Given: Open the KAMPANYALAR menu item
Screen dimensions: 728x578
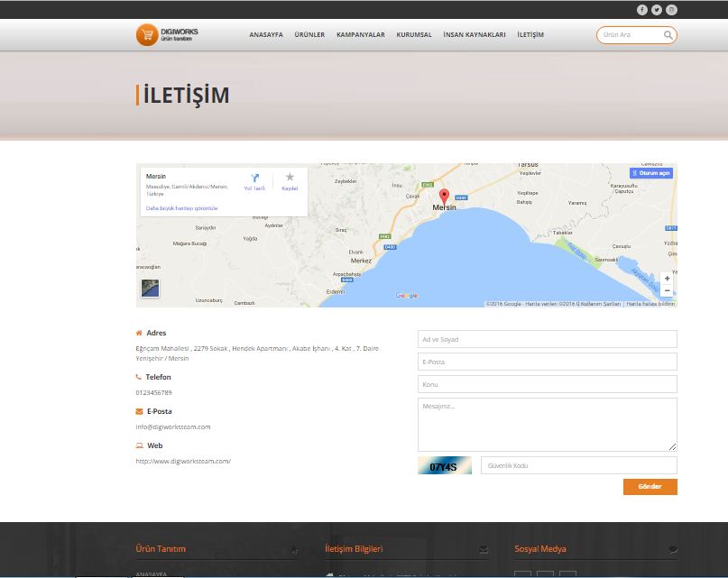Looking at the screenshot, I should point(361,35).
